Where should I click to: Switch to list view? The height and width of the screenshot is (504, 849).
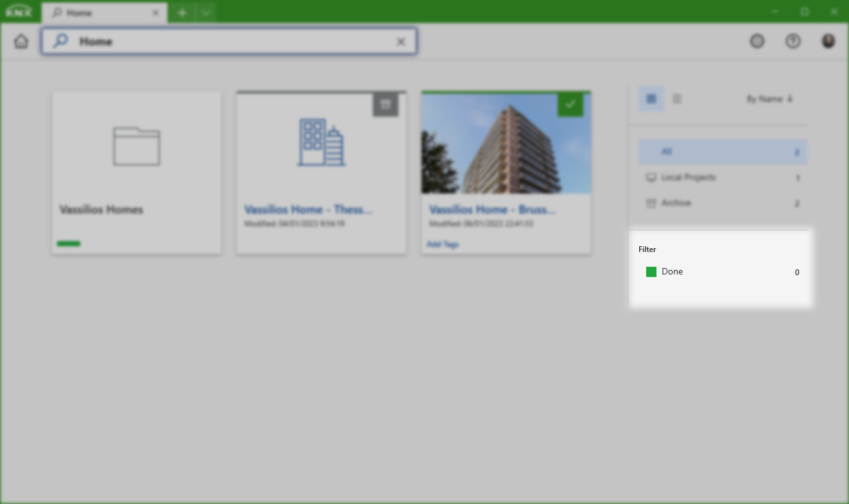pos(676,99)
